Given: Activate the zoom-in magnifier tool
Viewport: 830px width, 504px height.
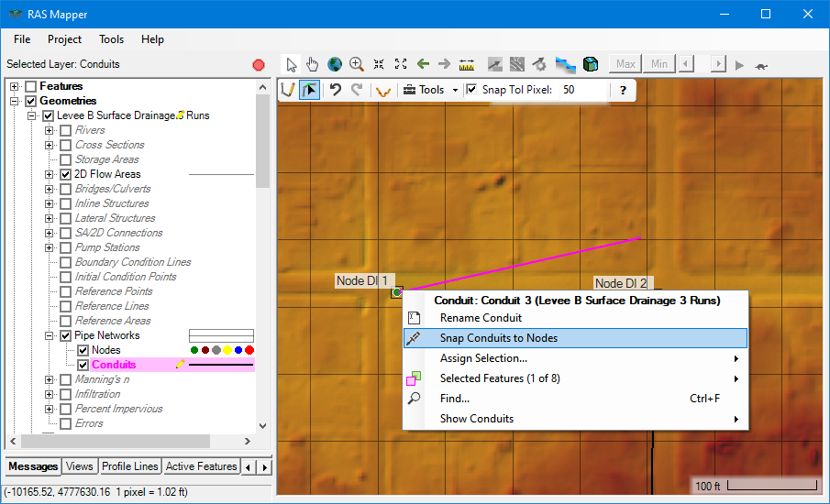Looking at the screenshot, I should coord(357,64).
